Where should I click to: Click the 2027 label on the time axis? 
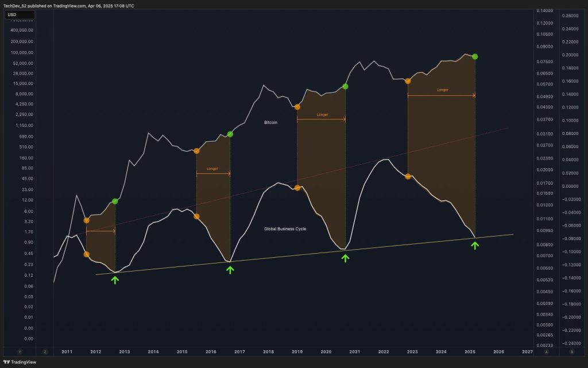click(527, 352)
